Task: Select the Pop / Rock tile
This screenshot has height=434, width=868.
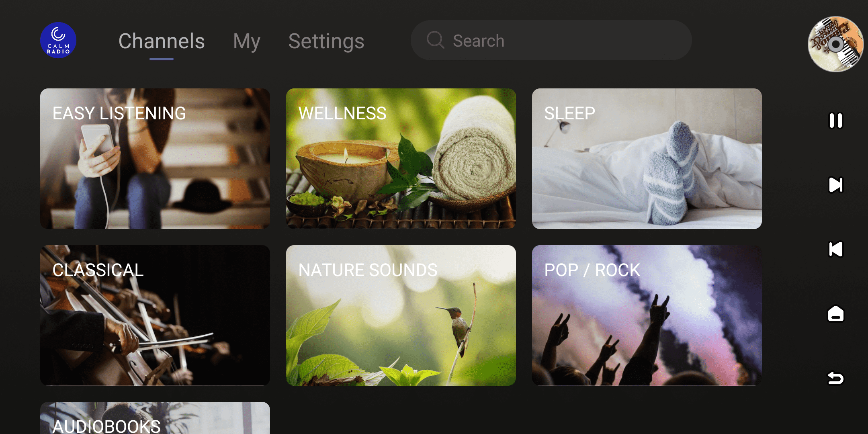Action: (647, 315)
